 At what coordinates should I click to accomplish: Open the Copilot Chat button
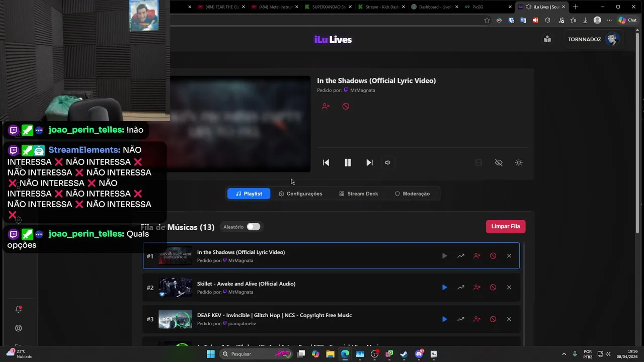(x=628, y=20)
